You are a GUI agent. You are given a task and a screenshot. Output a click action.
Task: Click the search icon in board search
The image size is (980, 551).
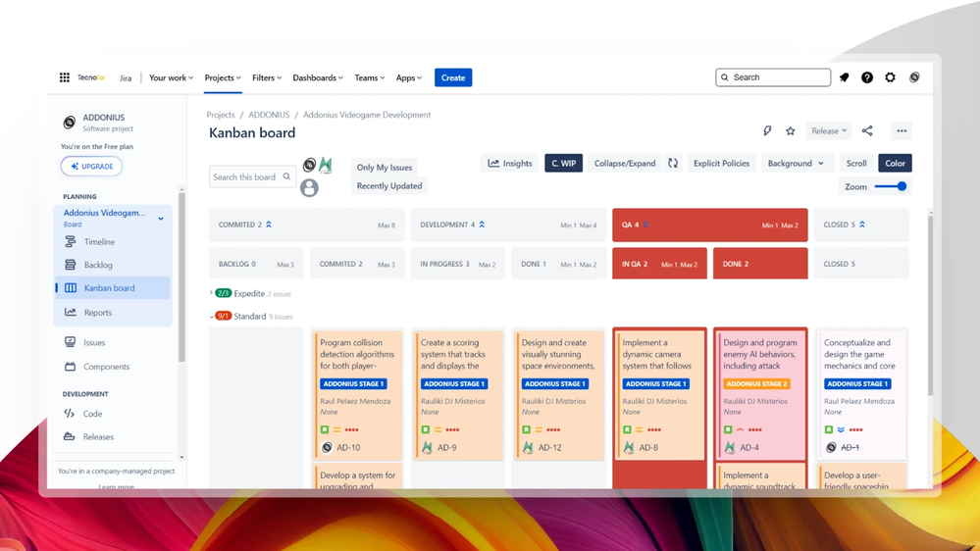pyautogui.click(x=286, y=176)
